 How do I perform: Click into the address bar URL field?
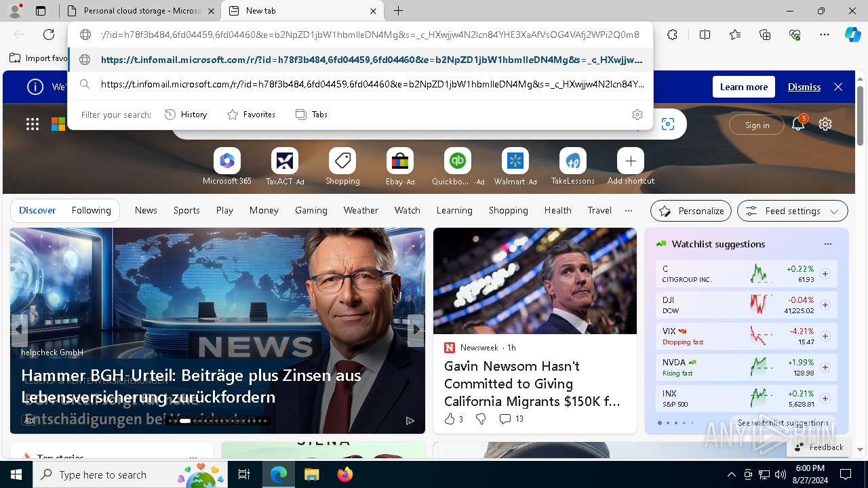(370, 35)
